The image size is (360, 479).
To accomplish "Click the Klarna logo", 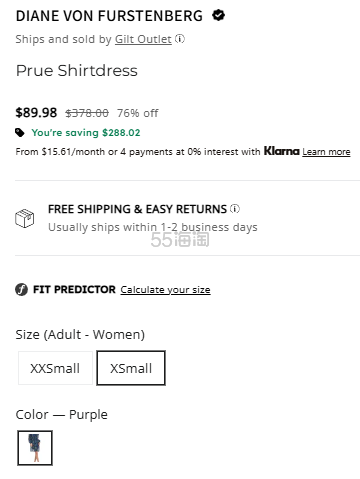I will coord(282,151).
